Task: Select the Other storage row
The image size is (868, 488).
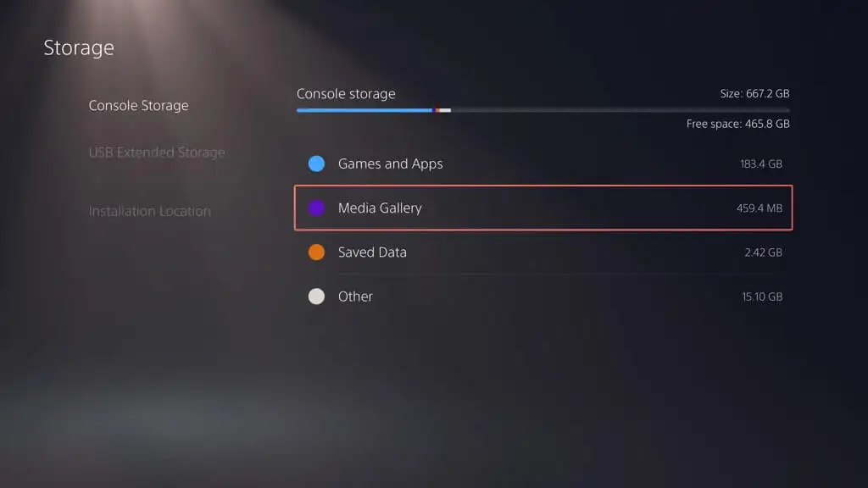Action: (543, 297)
